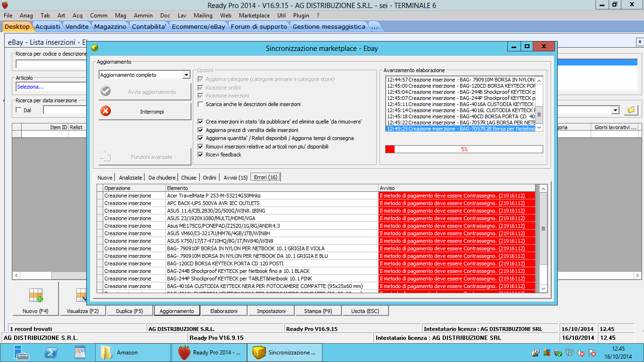The image size is (644, 362).
Task: Uncheck 'Crea inserzioni in stato da pubblicare'
Action: click(201, 122)
